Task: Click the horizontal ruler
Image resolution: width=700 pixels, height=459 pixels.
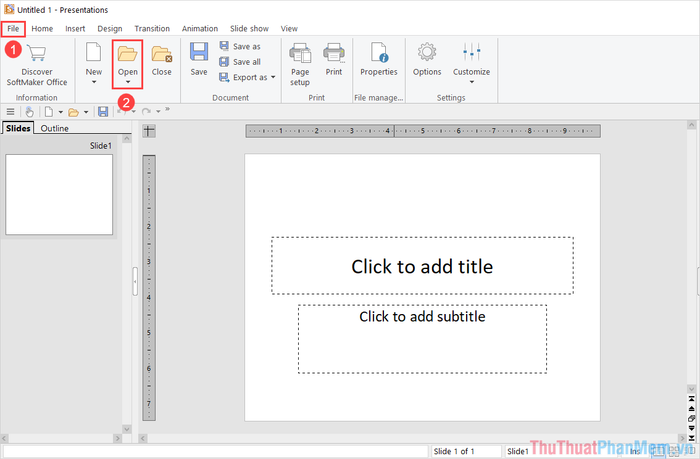Action: [423, 131]
